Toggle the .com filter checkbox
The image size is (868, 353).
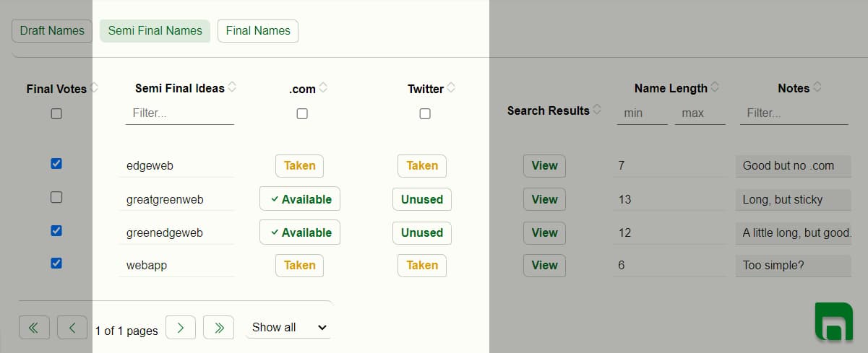(x=302, y=113)
